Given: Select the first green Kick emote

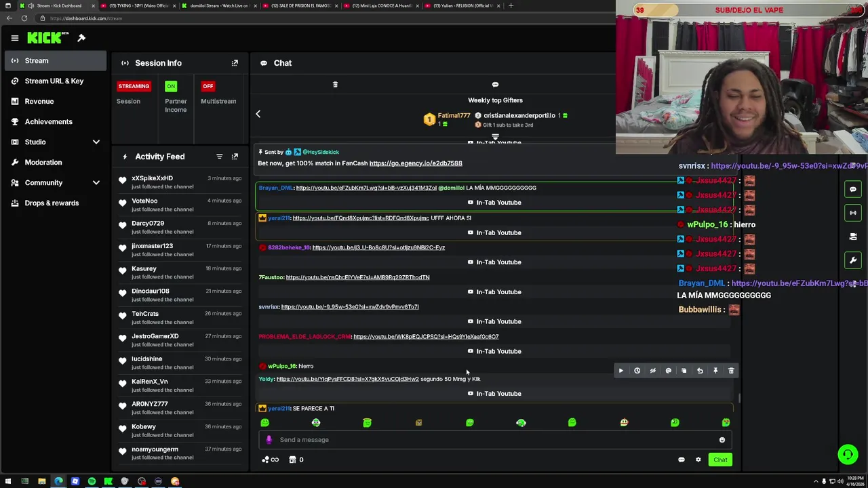Looking at the screenshot, I should [x=265, y=423].
